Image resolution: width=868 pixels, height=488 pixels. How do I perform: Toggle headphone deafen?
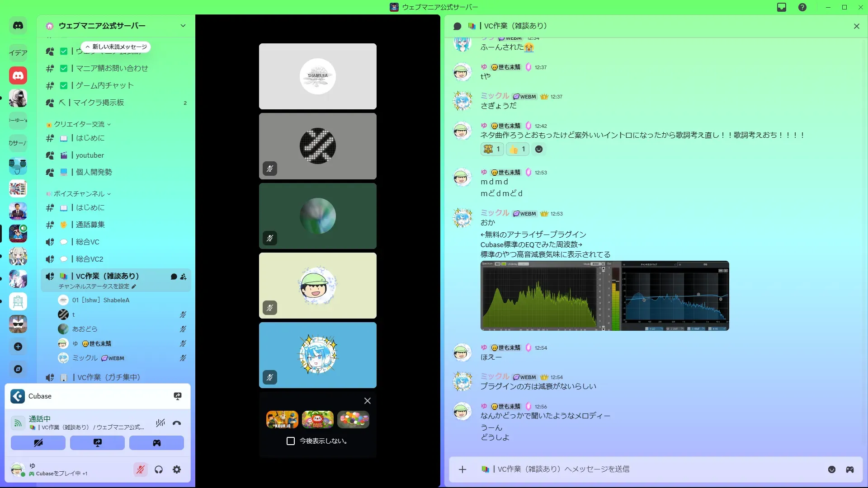(159, 470)
